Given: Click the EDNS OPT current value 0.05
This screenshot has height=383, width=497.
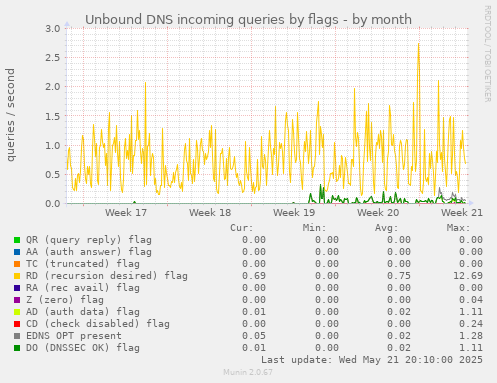Looking at the screenshot, I should coord(254,336).
